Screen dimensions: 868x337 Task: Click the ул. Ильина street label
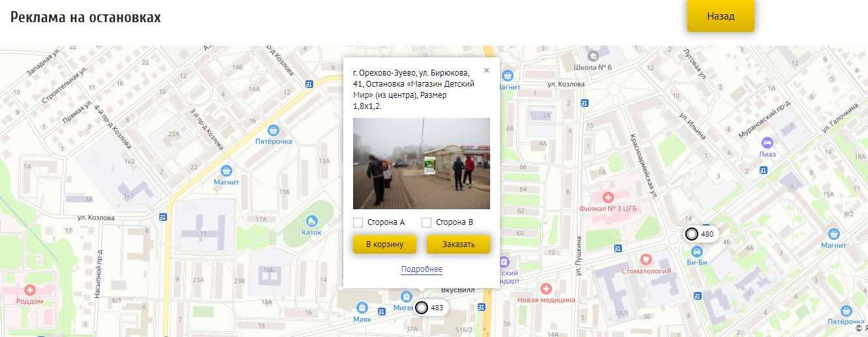click(692, 126)
